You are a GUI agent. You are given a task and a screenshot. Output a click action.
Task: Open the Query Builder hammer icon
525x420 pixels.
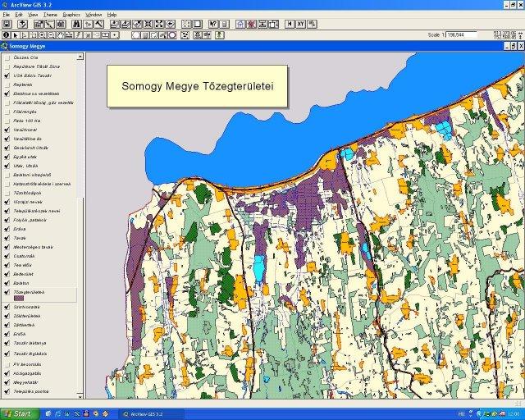tap(98, 25)
